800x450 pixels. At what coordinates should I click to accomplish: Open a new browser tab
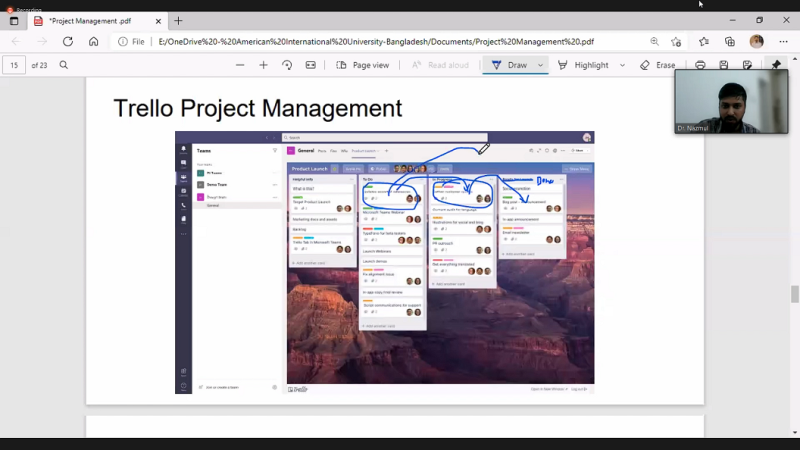click(178, 21)
